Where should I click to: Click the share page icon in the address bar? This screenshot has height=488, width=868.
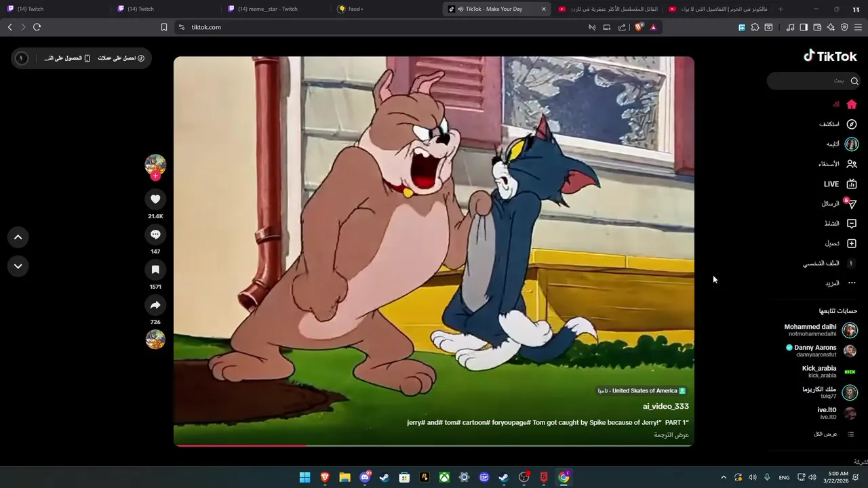click(622, 27)
